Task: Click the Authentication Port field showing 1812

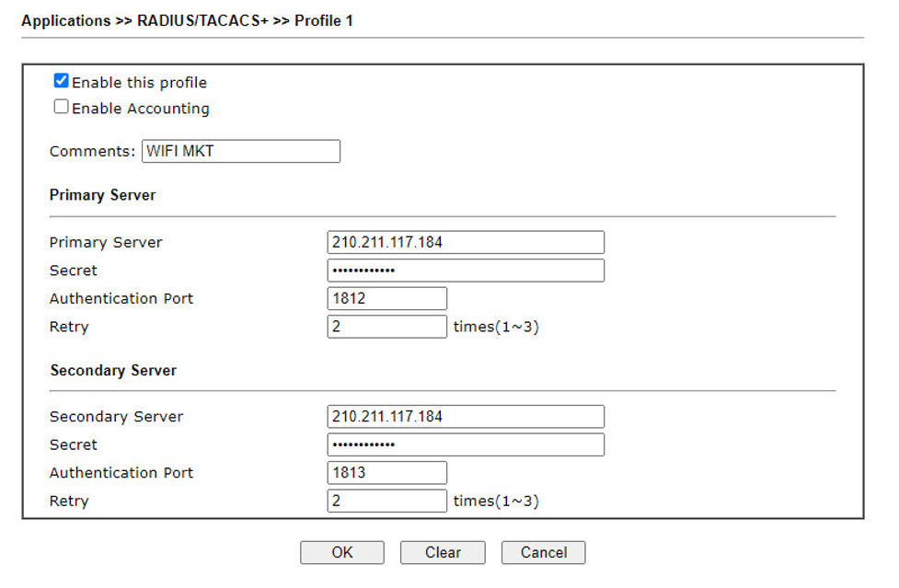Action: (x=387, y=298)
